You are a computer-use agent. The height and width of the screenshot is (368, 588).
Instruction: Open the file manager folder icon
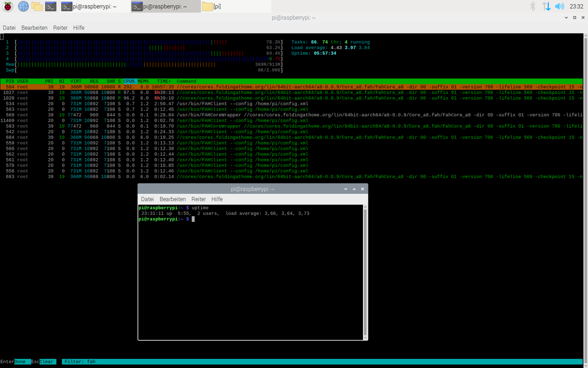[x=37, y=6]
